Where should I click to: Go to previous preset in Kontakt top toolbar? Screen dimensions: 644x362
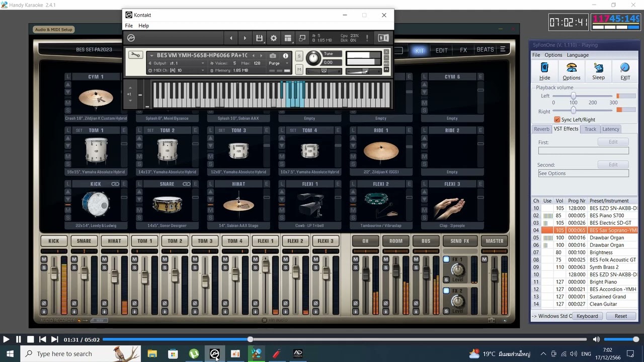(x=231, y=38)
